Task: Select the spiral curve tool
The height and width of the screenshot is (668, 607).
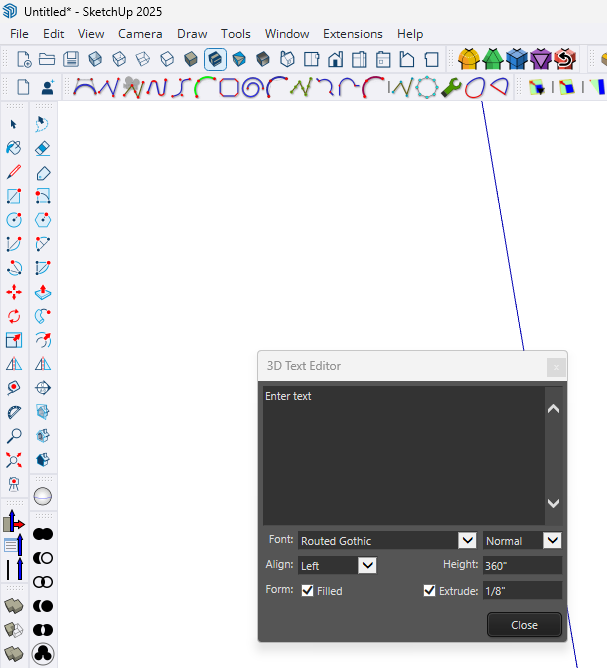Action: (x=252, y=87)
